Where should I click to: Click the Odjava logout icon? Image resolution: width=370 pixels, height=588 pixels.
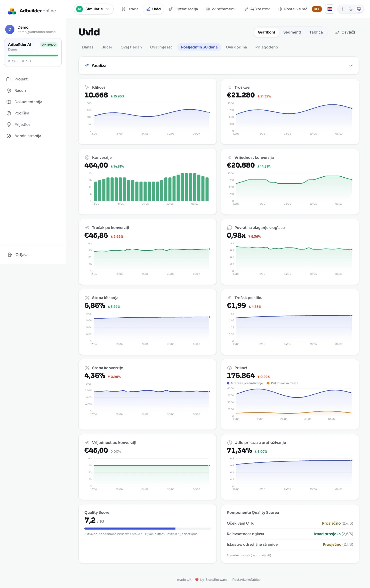[10, 255]
